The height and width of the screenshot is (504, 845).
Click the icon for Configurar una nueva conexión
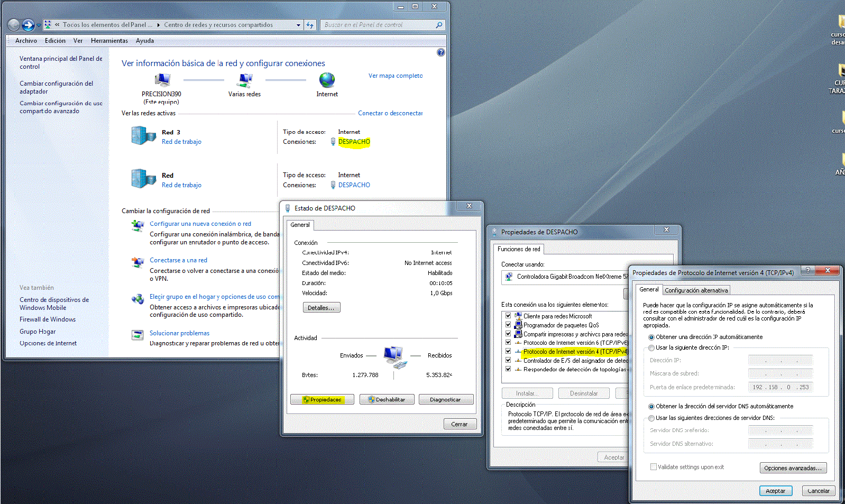137,226
